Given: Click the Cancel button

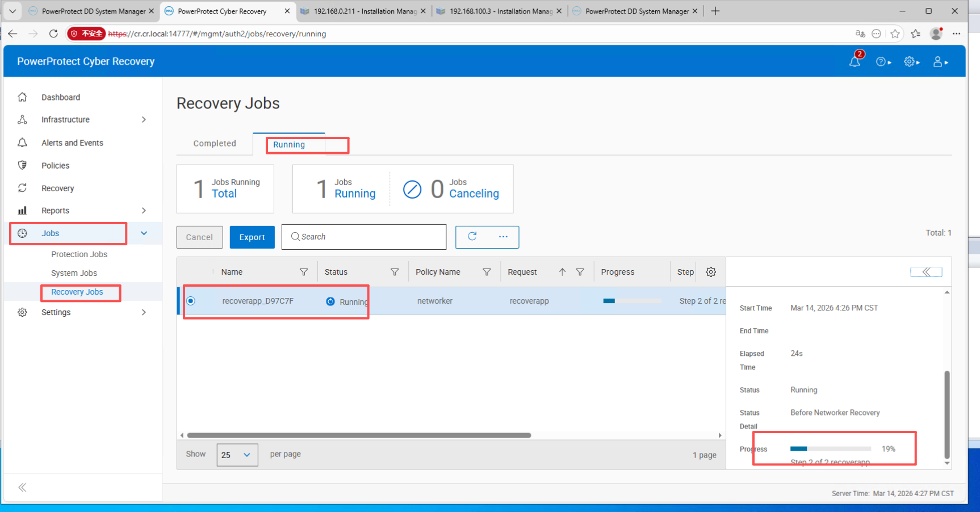Looking at the screenshot, I should click(199, 237).
